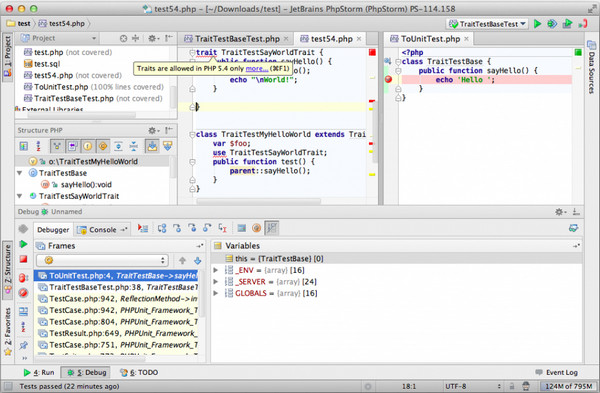The width and height of the screenshot is (600, 393).
Task: Mute breakpoints in debug side toolbar
Action: coord(23,293)
